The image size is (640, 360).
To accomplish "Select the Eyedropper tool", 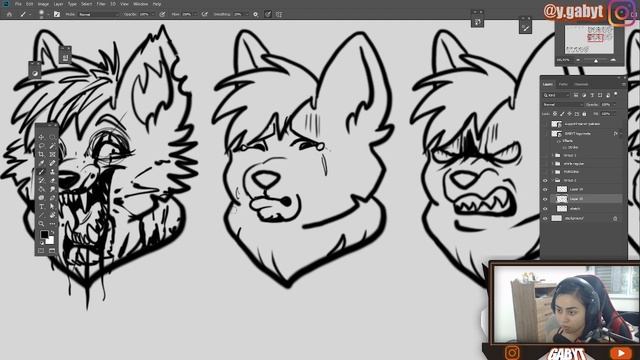I will tap(41, 163).
